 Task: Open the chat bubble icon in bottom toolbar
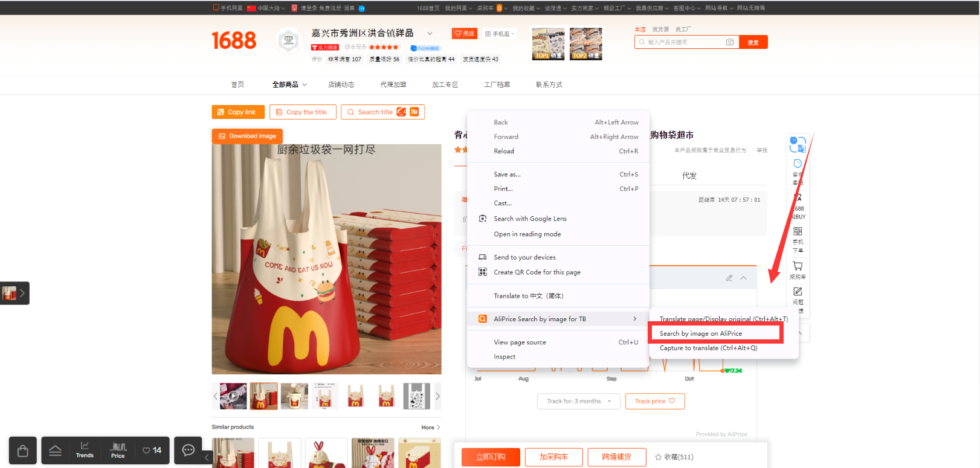click(189, 450)
